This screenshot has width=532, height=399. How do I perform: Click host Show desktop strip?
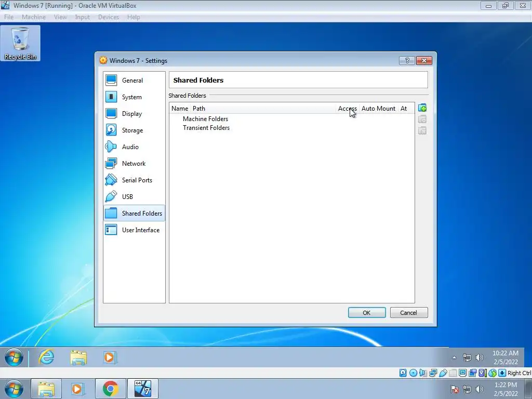(x=528, y=389)
